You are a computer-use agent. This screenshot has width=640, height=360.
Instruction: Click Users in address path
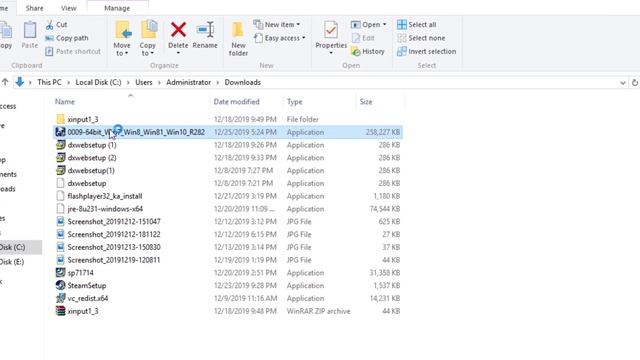click(x=144, y=82)
